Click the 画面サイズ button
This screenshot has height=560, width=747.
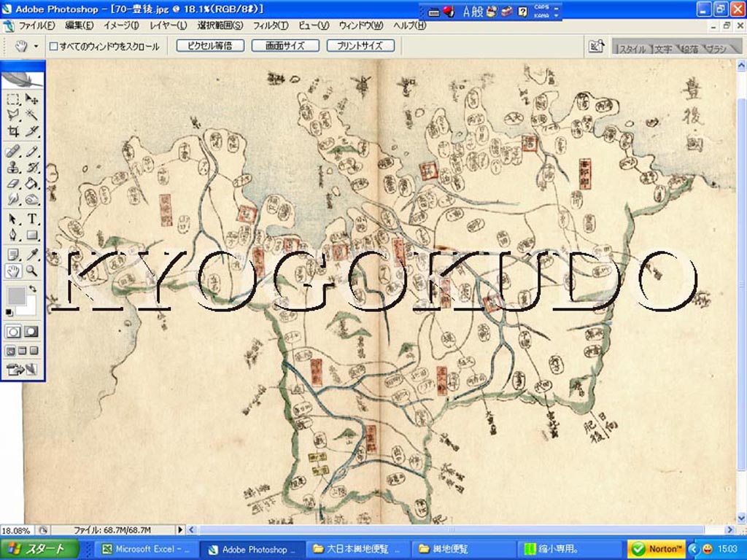(285, 46)
